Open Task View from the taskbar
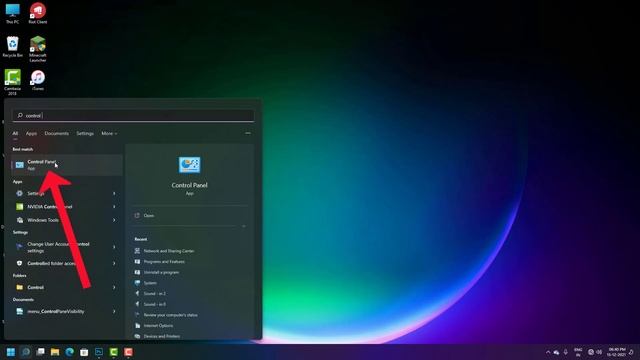The image size is (640, 360). click(x=40, y=352)
